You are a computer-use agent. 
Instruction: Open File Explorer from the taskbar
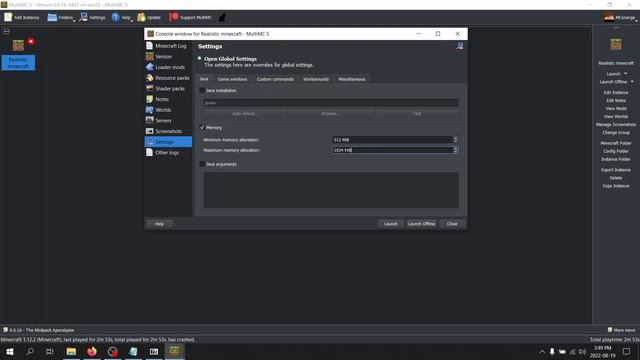point(71,351)
